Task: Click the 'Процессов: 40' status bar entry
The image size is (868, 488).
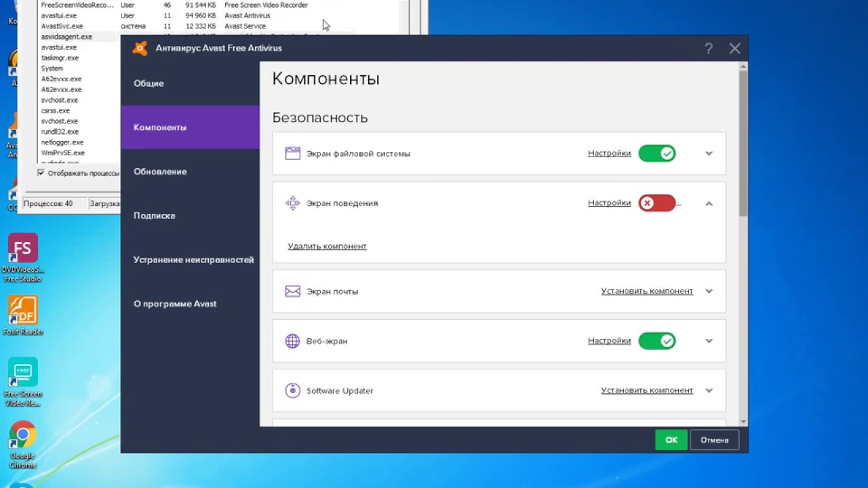Action: pos(53,203)
